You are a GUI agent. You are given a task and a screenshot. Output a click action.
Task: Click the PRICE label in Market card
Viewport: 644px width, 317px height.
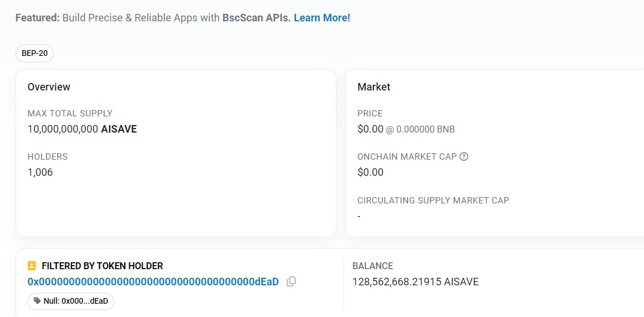[x=370, y=114]
